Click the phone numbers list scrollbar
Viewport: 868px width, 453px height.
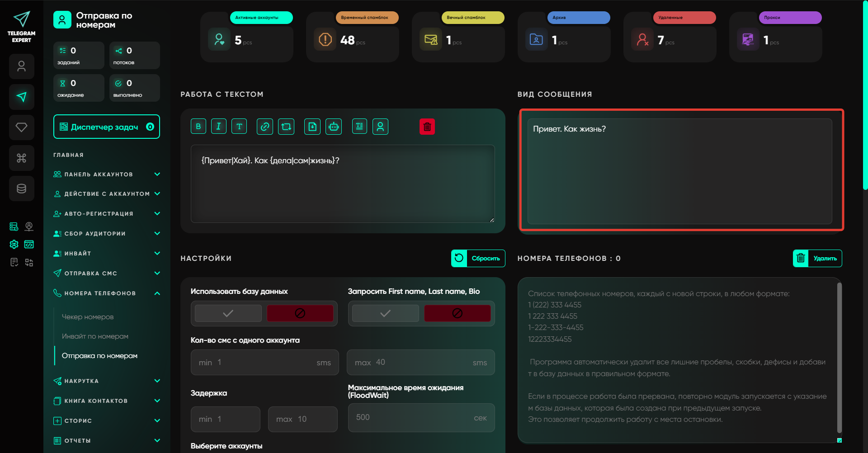[x=839, y=357]
